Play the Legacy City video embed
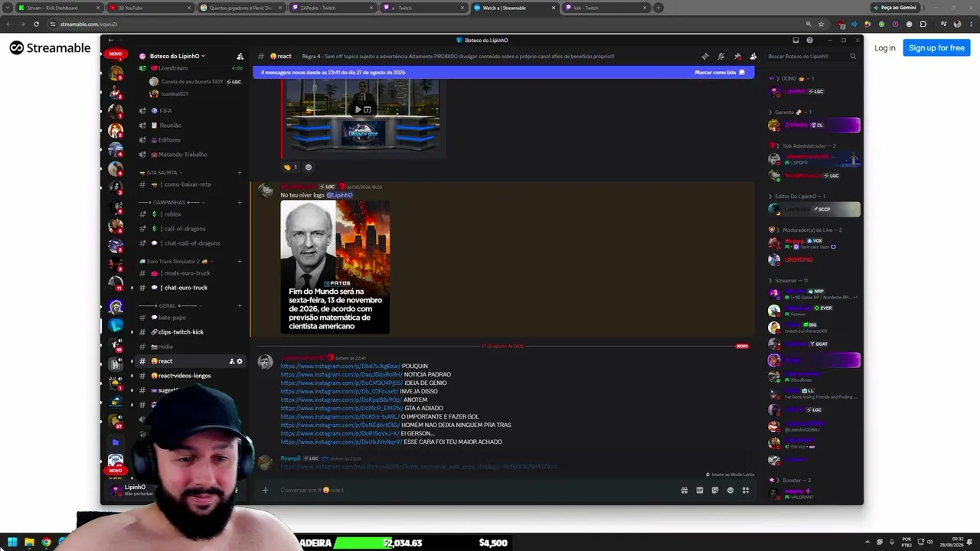This screenshot has height=551, width=980. tap(358, 109)
